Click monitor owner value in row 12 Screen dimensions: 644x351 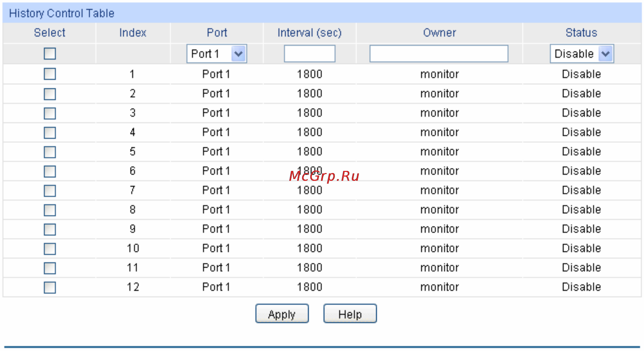point(440,287)
